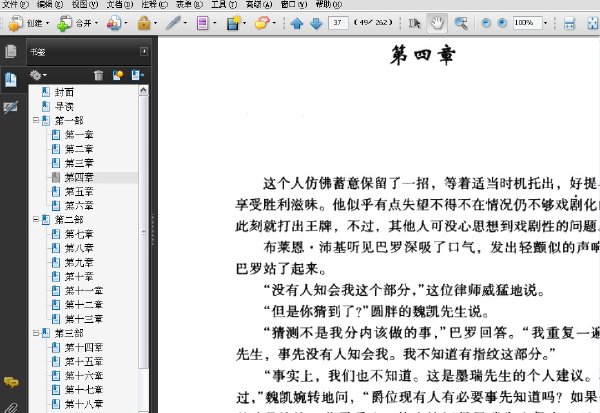
Task: Open the zoom level dropdown arrow
Action: [x=545, y=23]
